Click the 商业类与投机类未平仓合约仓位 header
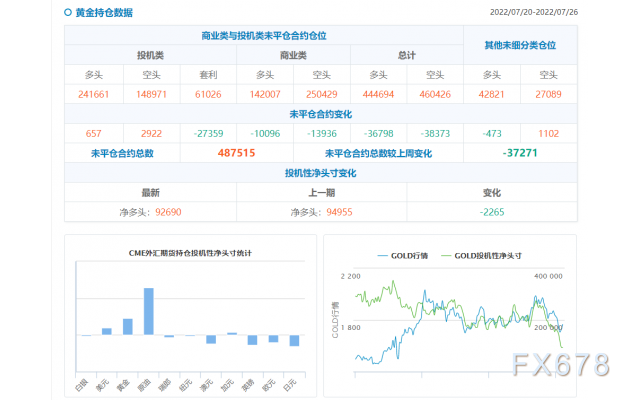This screenshot has width=640, height=400. pyautogui.click(x=264, y=36)
